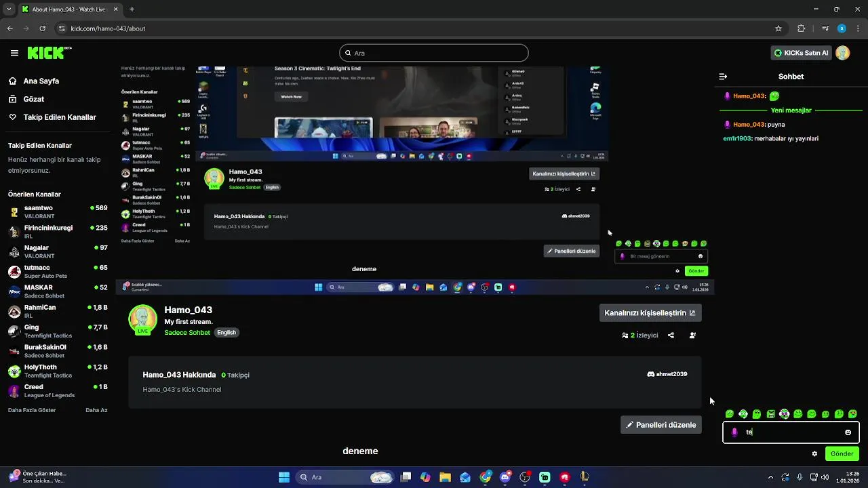Open the emoji picker in chat input
This screenshot has width=868, height=488.
848,432
